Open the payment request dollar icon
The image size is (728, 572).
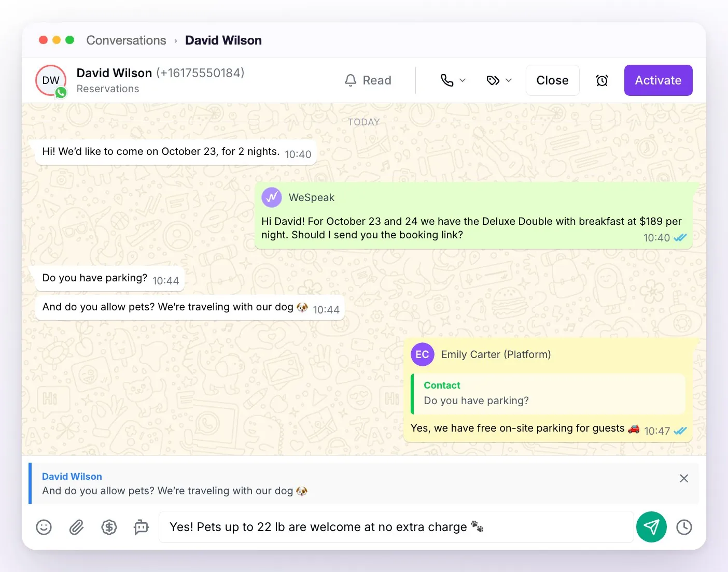pos(109,527)
